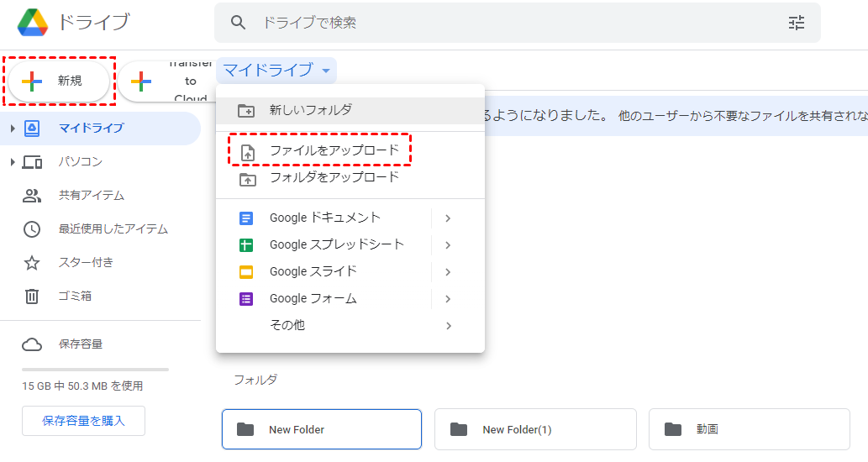Select ファイルをアップロード menu option

pos(334,151)
